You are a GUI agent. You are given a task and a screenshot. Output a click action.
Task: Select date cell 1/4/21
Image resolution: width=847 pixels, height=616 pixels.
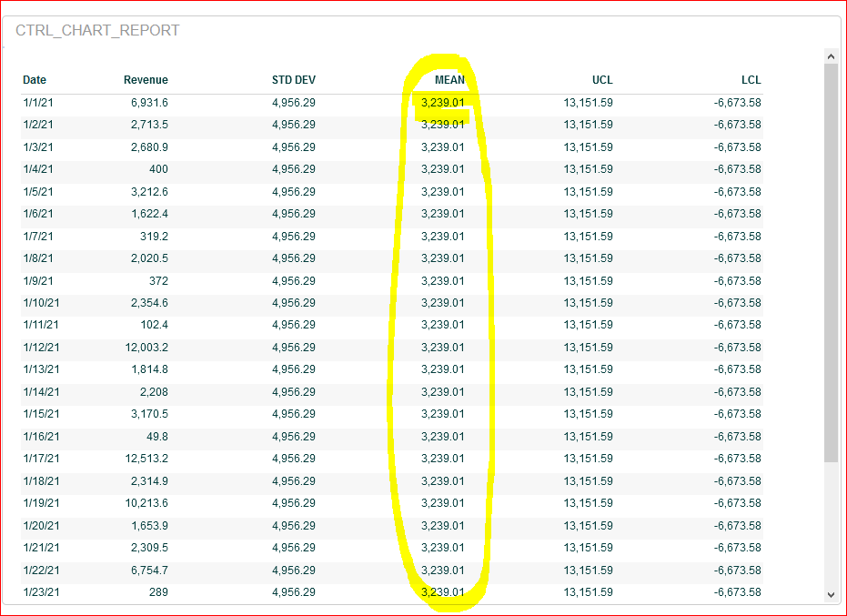pyautogui.click(x=38, y=169)
